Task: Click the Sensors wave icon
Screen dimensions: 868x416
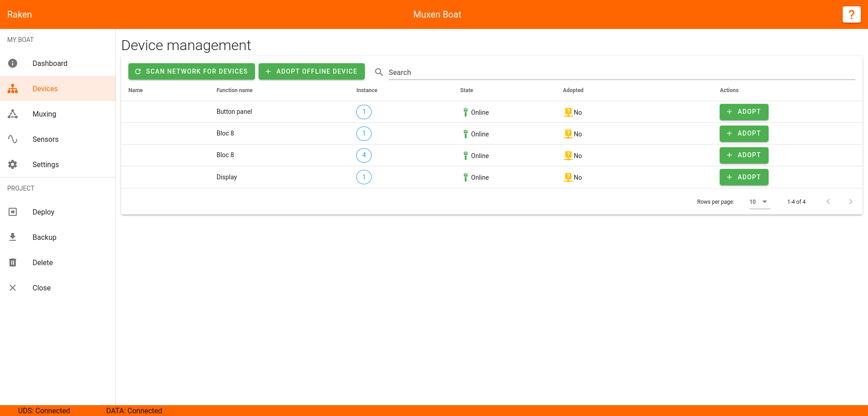Action: pos(13,139)
